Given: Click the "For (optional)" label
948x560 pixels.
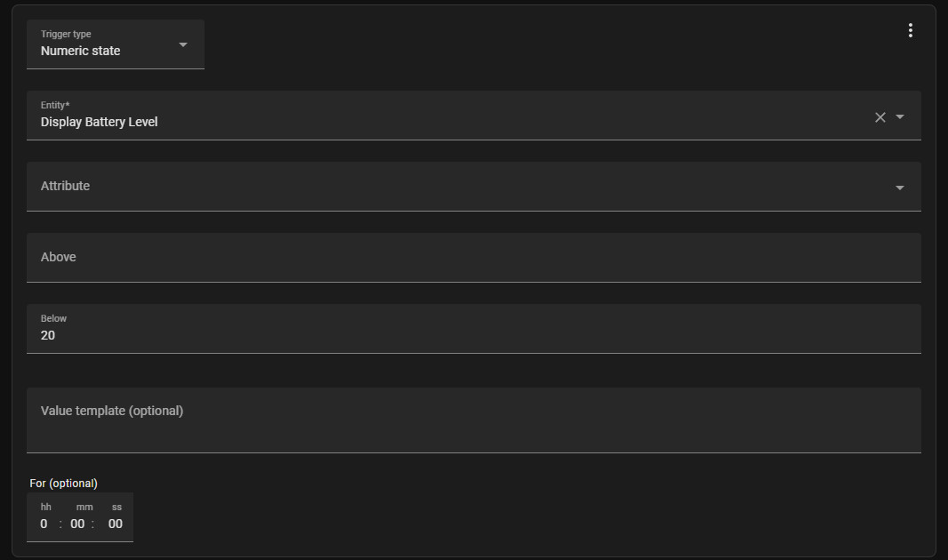Looking at the screenshot, I should (x=63, y=483).
